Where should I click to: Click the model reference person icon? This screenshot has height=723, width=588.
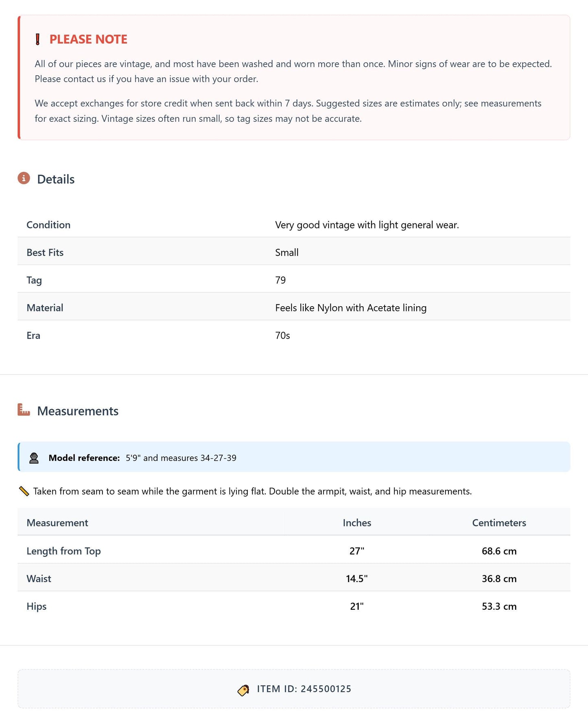(x=34, y=458)
